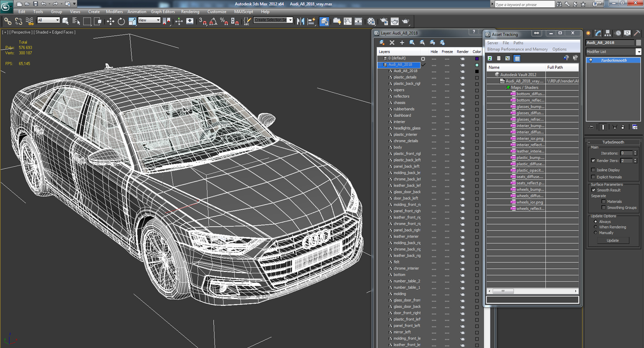Click the Hide column header
This screenshot has height=348, width=644.
tap(434, 52)
